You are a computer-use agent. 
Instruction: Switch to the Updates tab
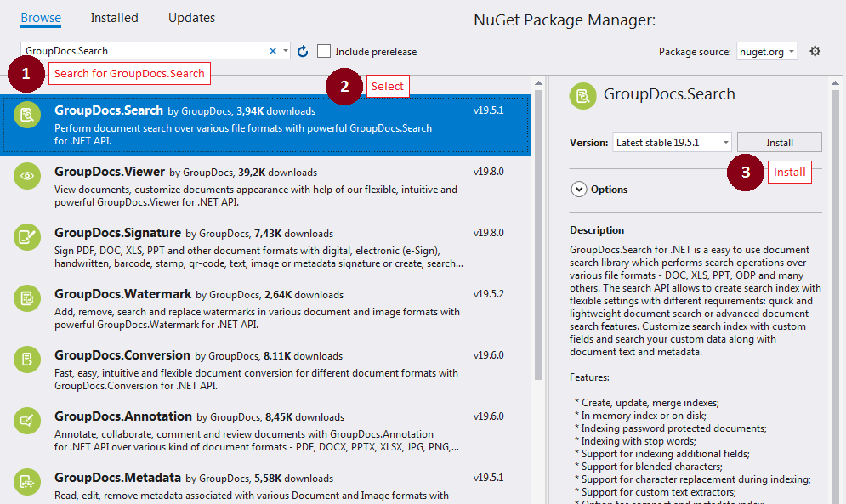(x=191, y=18)
